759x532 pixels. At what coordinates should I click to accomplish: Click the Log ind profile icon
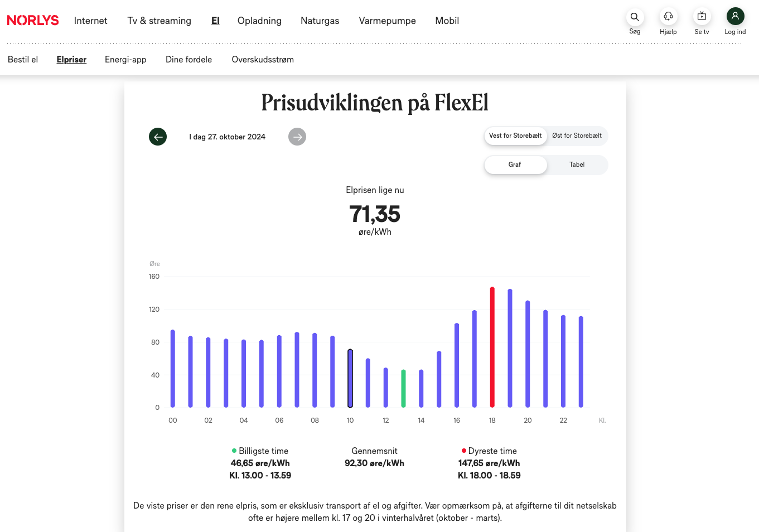coord(735,17)
